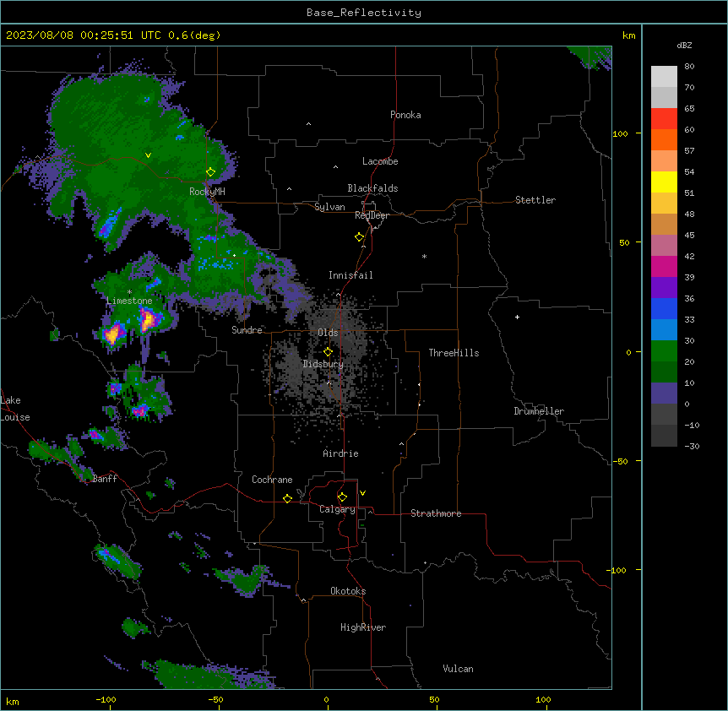This screenshot has width=728, height=711.
Task: Click the Banff label
Action: pyautogui.click(x=105, y=479)
